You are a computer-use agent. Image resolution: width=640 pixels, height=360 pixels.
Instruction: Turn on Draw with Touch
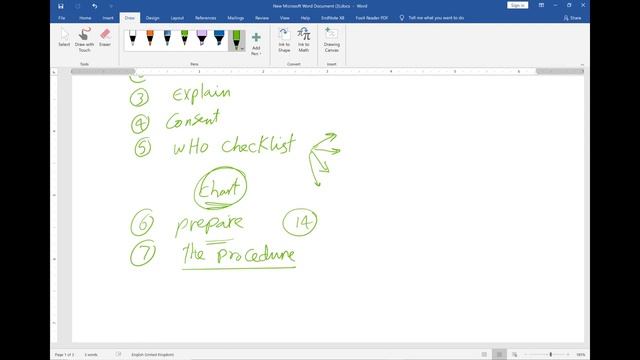[84, 40]
